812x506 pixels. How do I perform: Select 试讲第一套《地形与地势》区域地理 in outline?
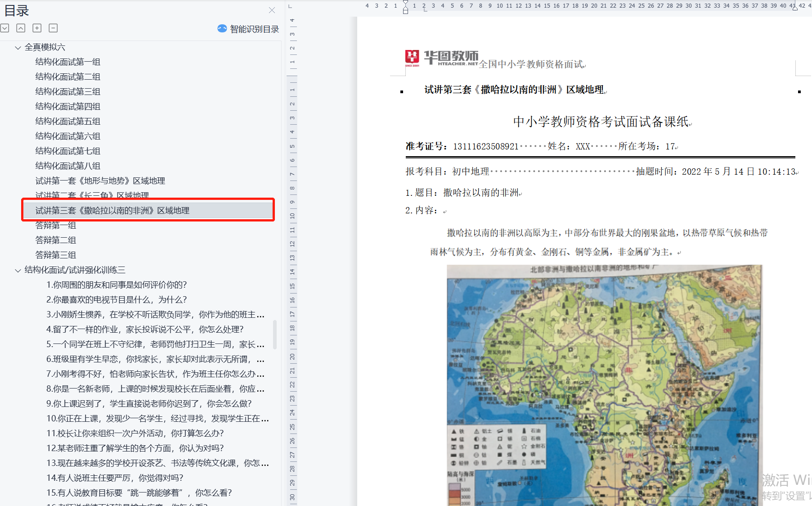pyautogui.click(x=100, y=181)
